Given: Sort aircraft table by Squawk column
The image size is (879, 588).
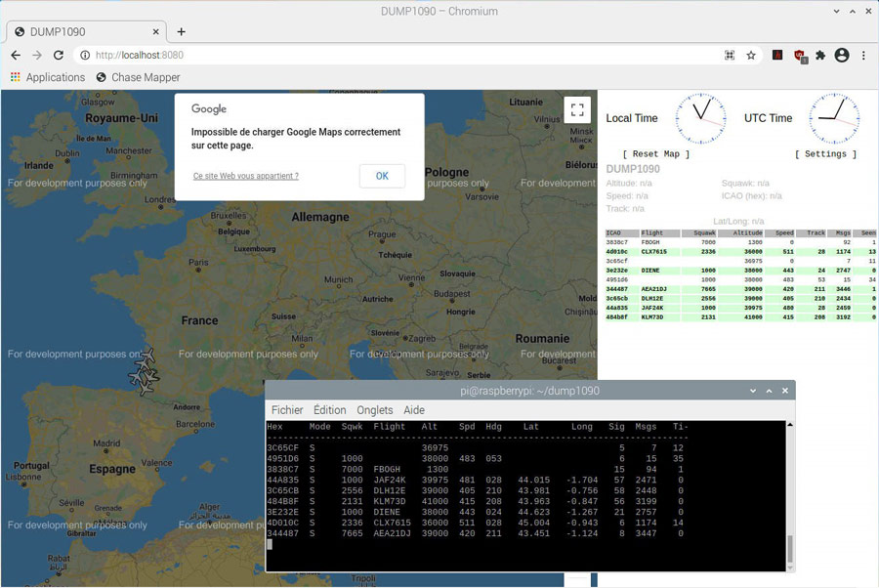Looking at the screenshot, I should click(699, 233).
